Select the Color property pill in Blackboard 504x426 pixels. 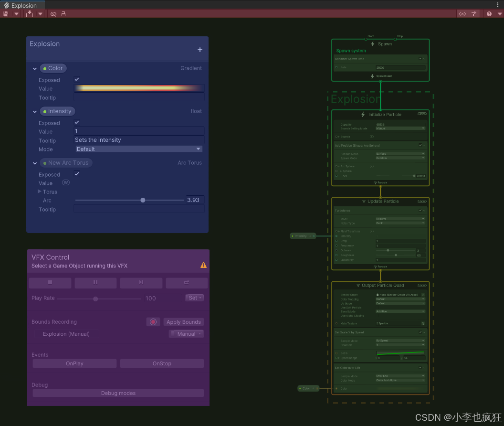(53, 68)
